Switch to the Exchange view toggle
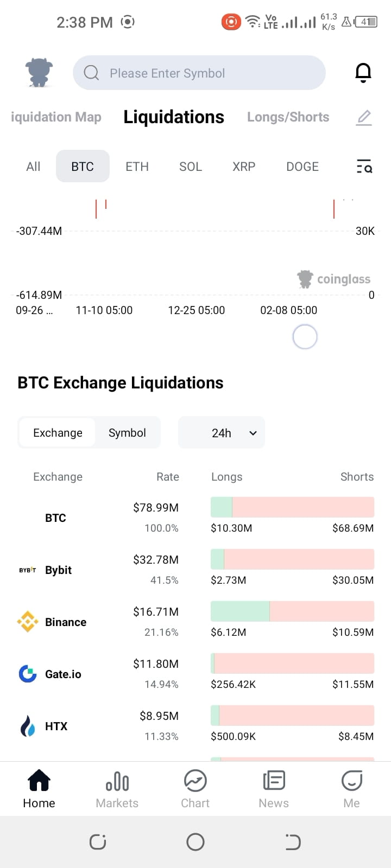This screenshot has height=868, width=391. [58, 432]
